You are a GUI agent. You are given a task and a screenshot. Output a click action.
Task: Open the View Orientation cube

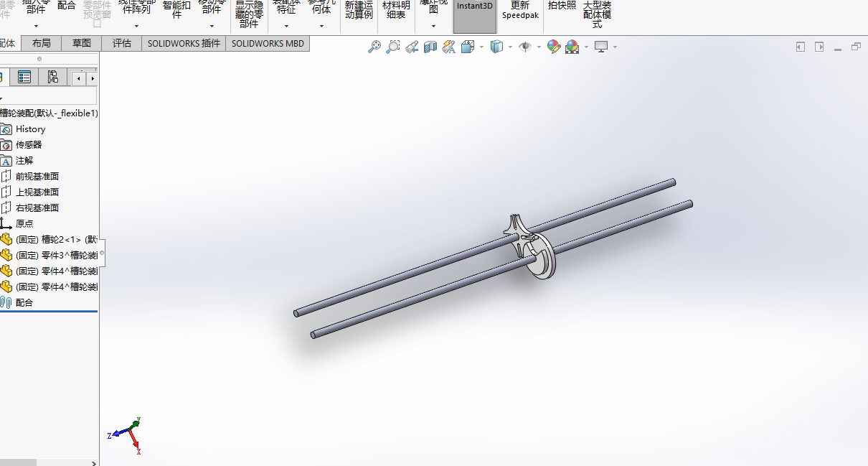[x=468, y=47]
